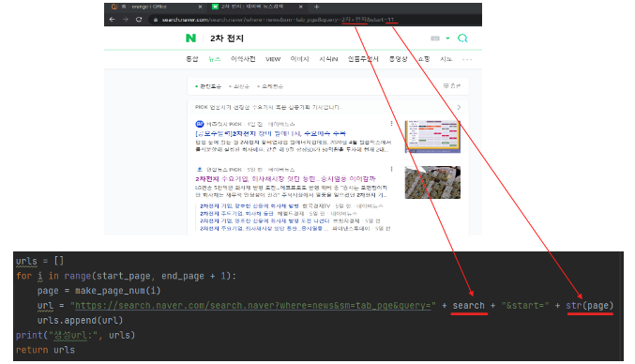Click the 'urls = []' code line
This screenshot has width=635, height=364.
point(39,261)
